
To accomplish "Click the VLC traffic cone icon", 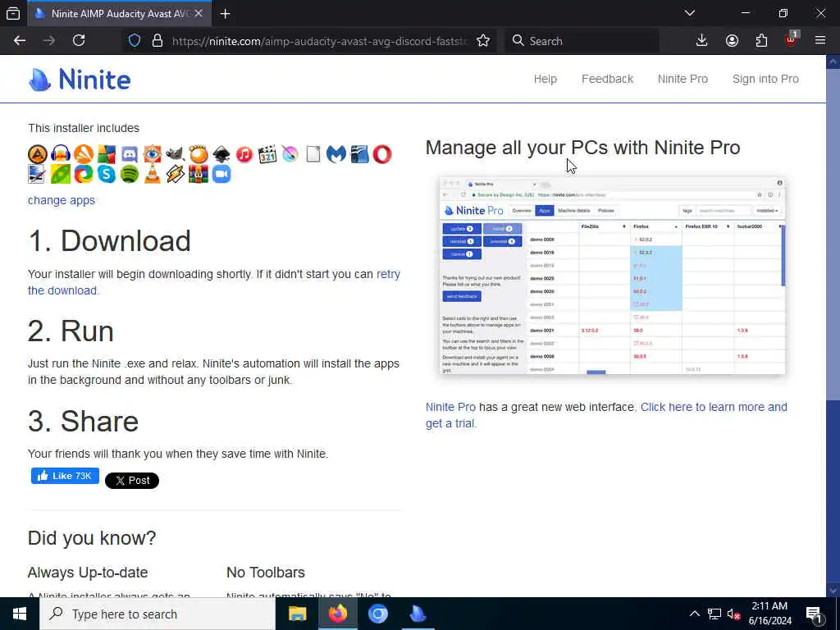I will [x=153, y=174].
